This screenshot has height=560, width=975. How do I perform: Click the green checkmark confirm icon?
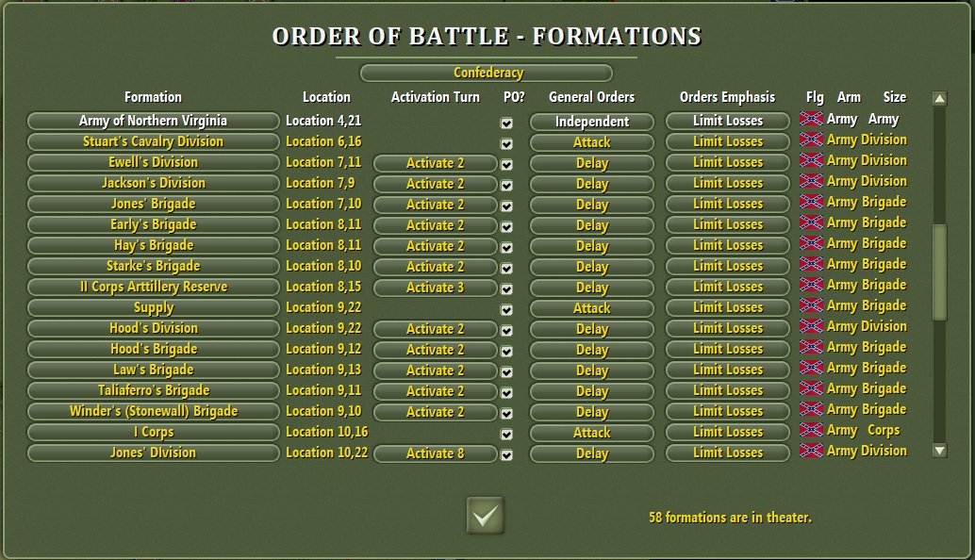pyautogui.click(x=485, y=517)
